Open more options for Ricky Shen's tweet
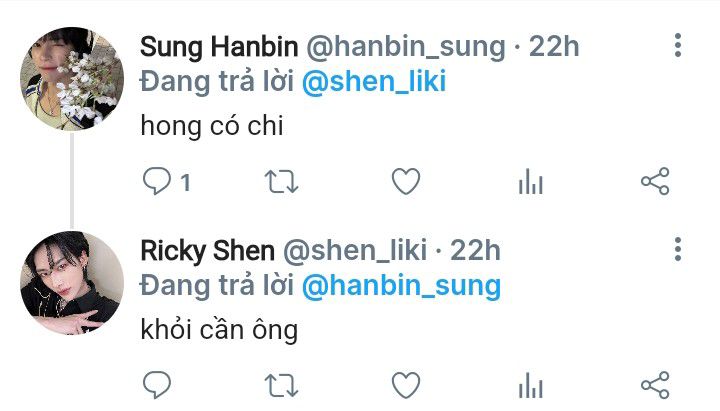This screenshot has height=411, width=720. 678,249
